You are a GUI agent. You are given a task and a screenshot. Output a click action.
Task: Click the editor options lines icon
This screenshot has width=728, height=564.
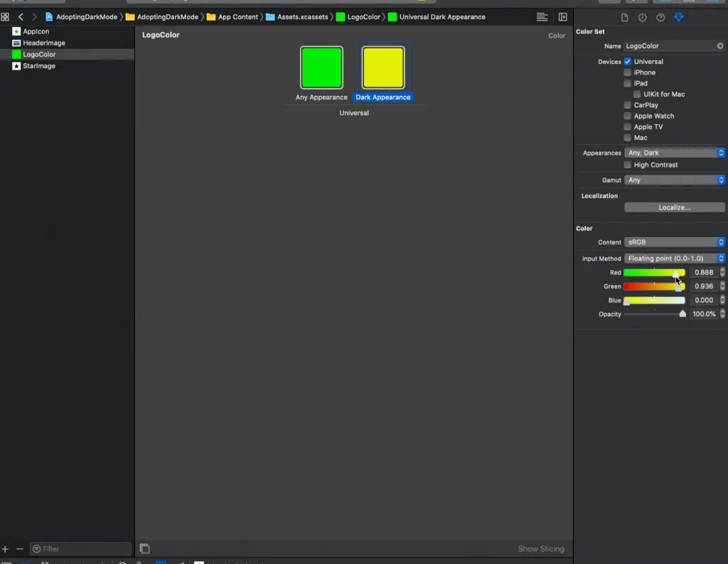(x=542, y=17)
